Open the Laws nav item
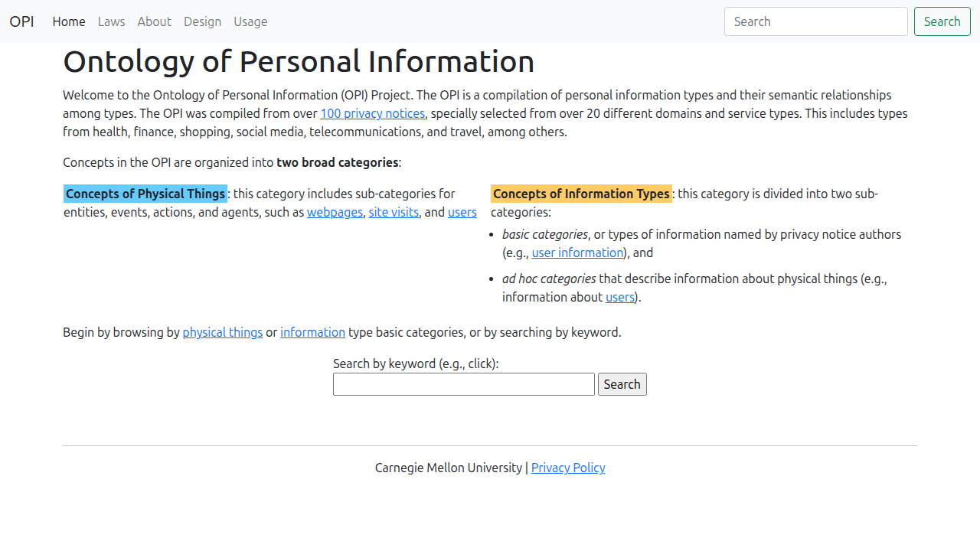This screenshot has width=980, height=551. [111, 21]
